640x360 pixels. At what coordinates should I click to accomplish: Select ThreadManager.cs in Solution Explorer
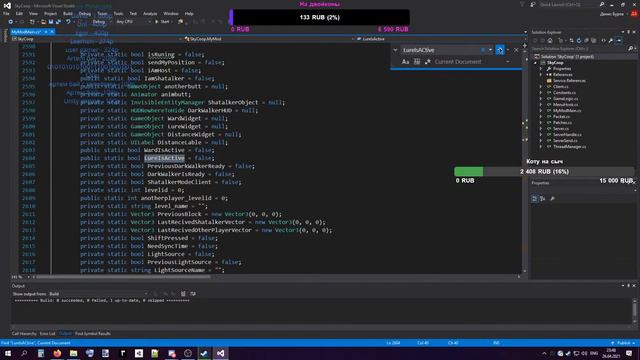[x=569, y=147]
